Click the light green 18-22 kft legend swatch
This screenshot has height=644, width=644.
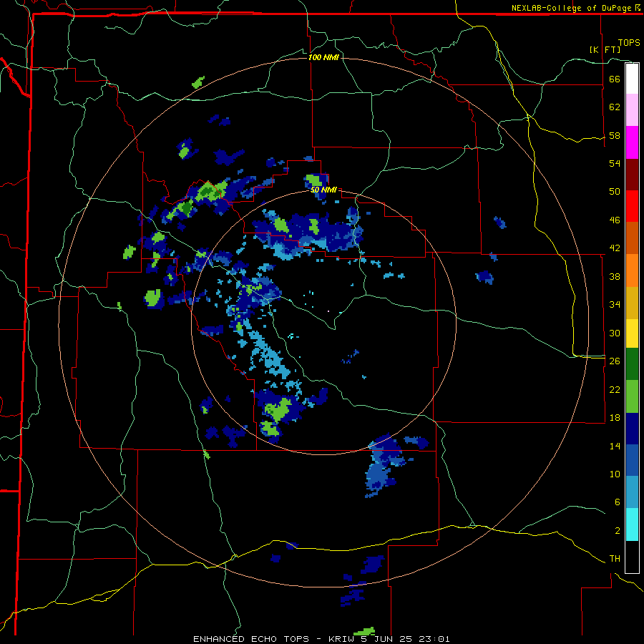(632, 396)
